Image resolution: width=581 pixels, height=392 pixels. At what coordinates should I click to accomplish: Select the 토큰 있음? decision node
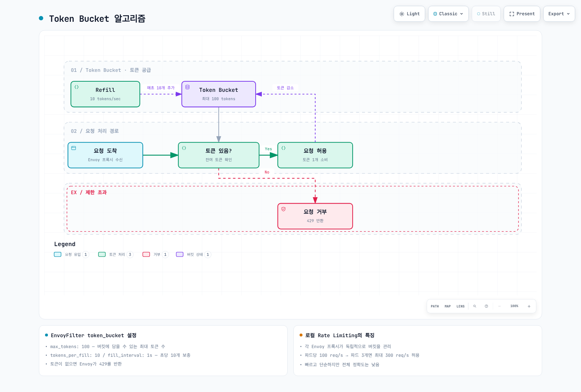tap(219, 155)
